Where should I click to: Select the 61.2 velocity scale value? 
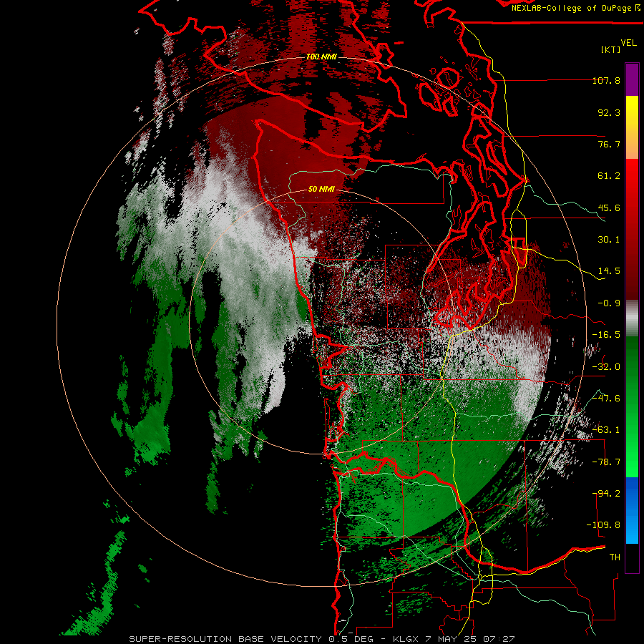609,176
